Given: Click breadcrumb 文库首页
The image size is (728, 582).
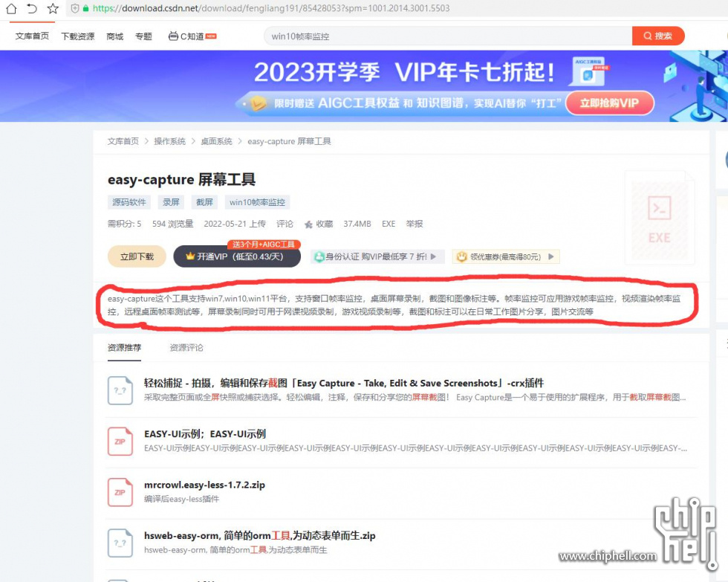Looking at the screenshot, I should tap(123, 141).
